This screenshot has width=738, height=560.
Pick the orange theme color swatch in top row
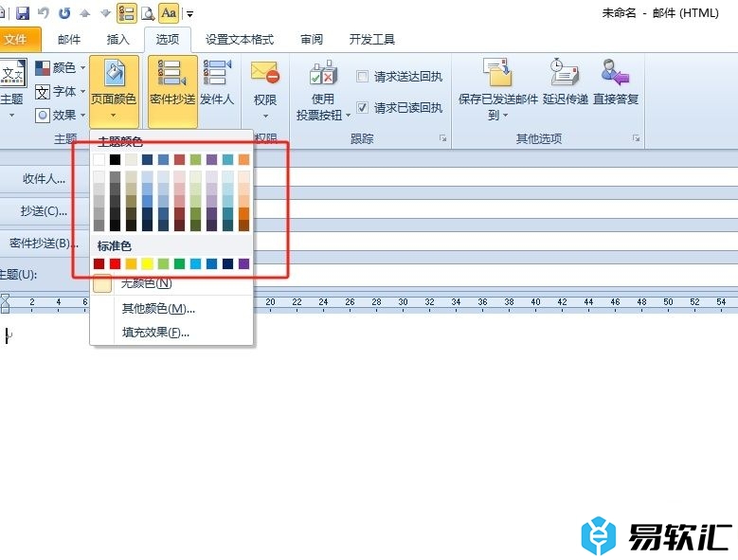[x=243, y=159]
